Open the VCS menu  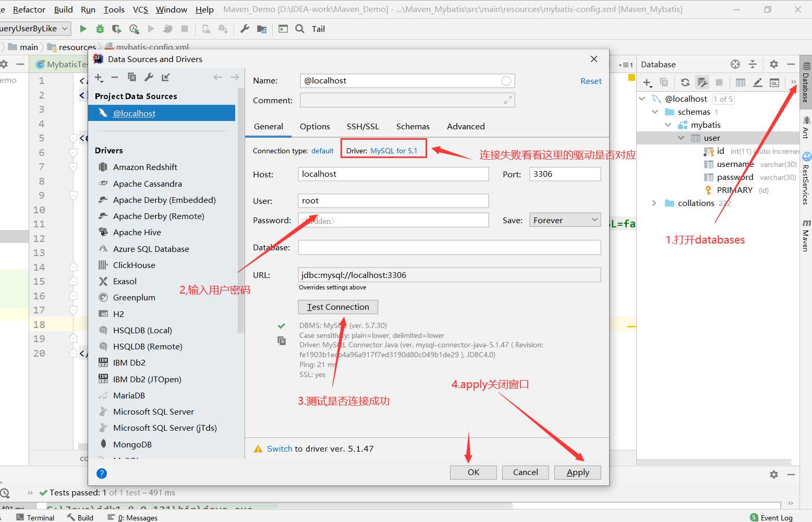point(140,9)
